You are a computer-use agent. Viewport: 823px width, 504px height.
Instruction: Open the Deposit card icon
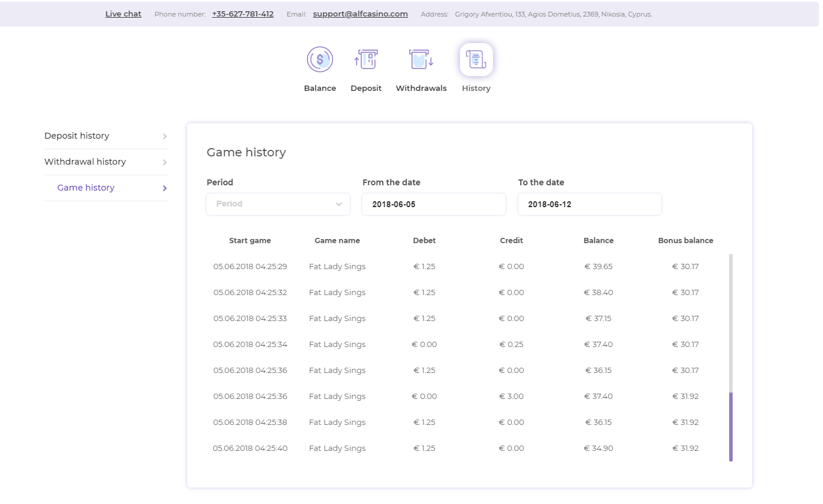(x=366, y=59)
